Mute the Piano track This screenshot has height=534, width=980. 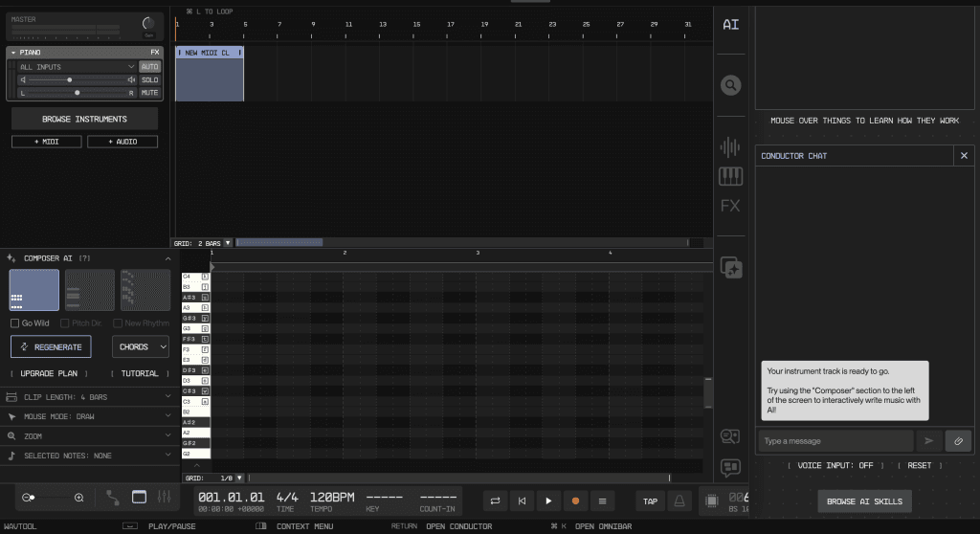click(149, 93)
